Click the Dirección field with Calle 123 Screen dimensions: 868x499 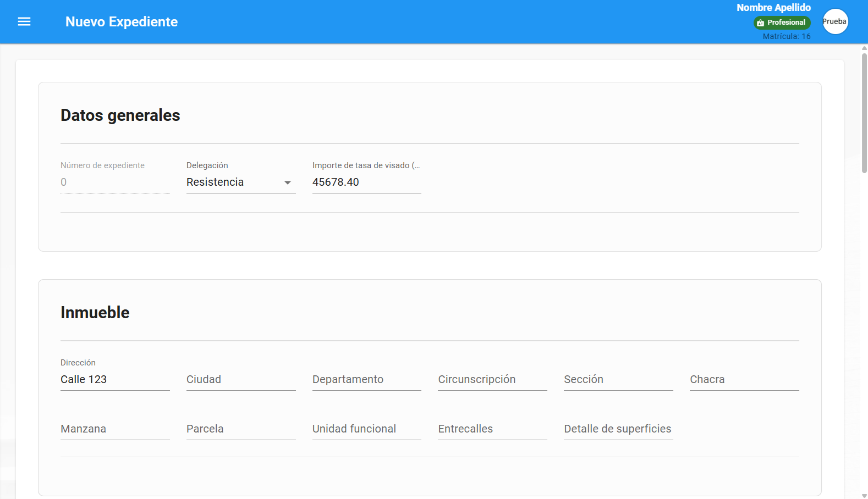pyautogui.click(x=114, y=380)
